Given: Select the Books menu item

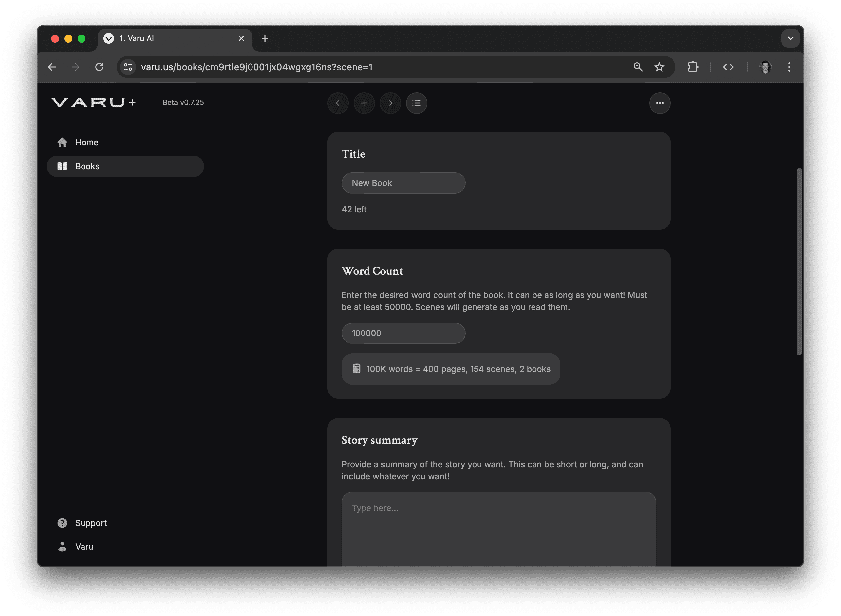Looking at the screenshot, I should coord(87,166).
